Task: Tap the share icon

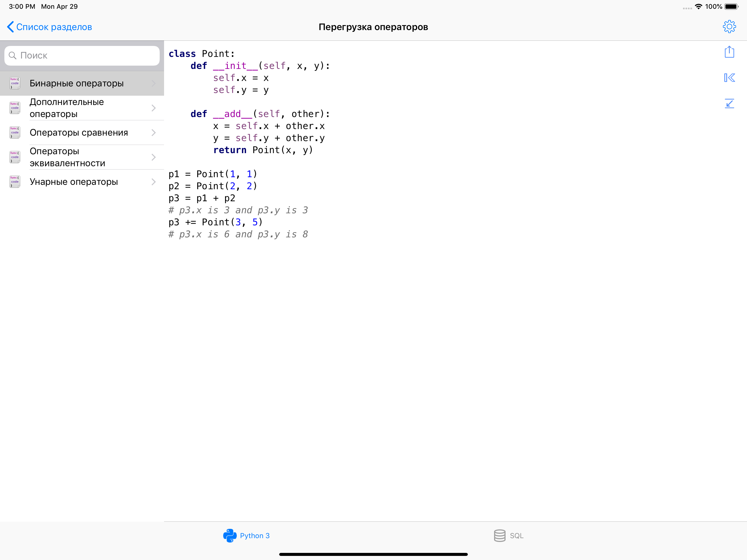Action: coord(729,52)
